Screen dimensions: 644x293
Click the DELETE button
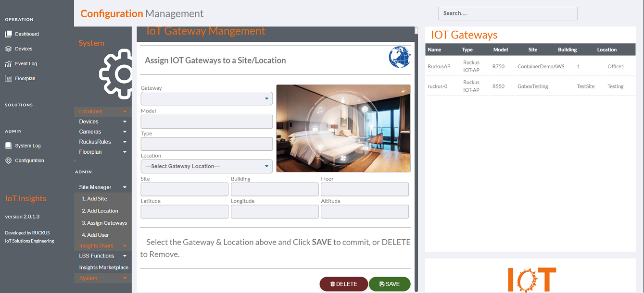pos(344,284)
